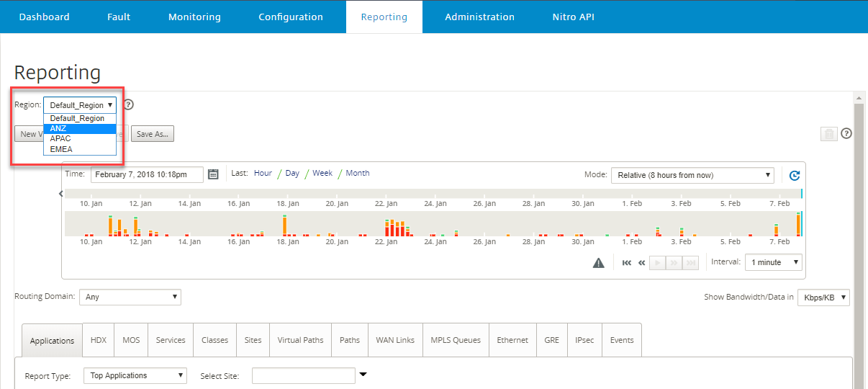This screenshot has height=389, width=868.
Task: Open the Report Type dropdown showing Top Applications
Action: click(135, 376)
